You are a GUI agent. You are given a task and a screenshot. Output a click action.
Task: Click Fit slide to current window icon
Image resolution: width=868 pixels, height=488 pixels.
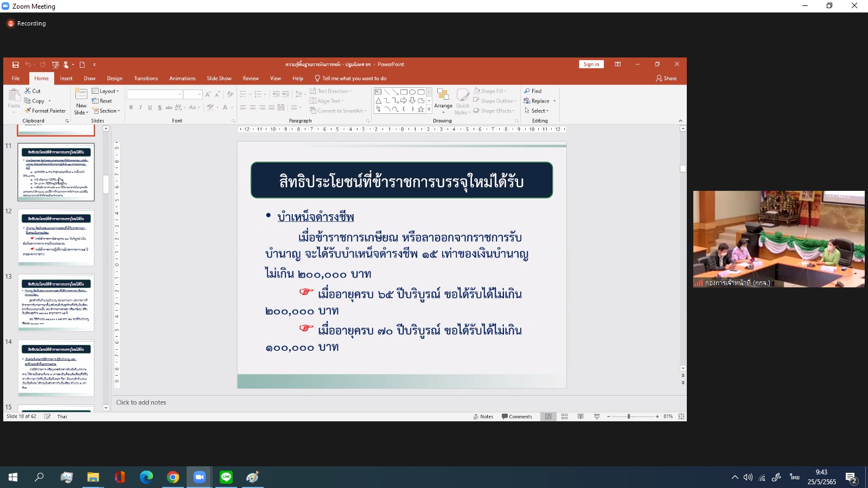coord(681,416)
